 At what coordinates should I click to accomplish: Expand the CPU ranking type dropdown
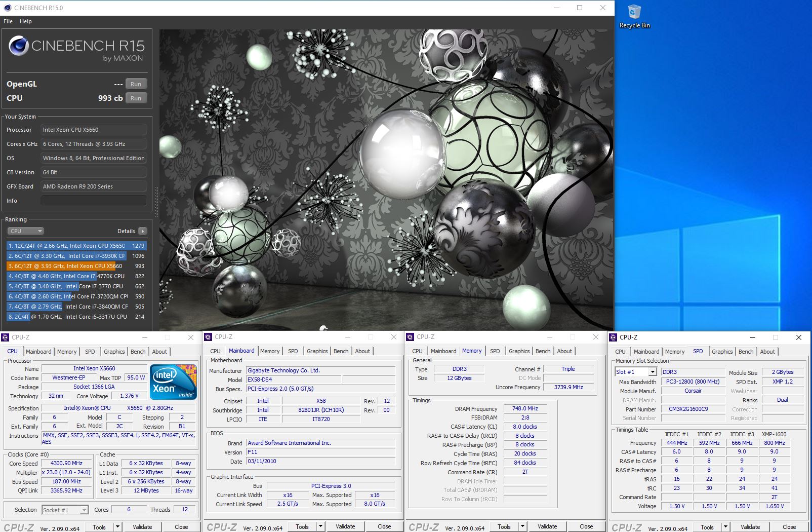25,231
